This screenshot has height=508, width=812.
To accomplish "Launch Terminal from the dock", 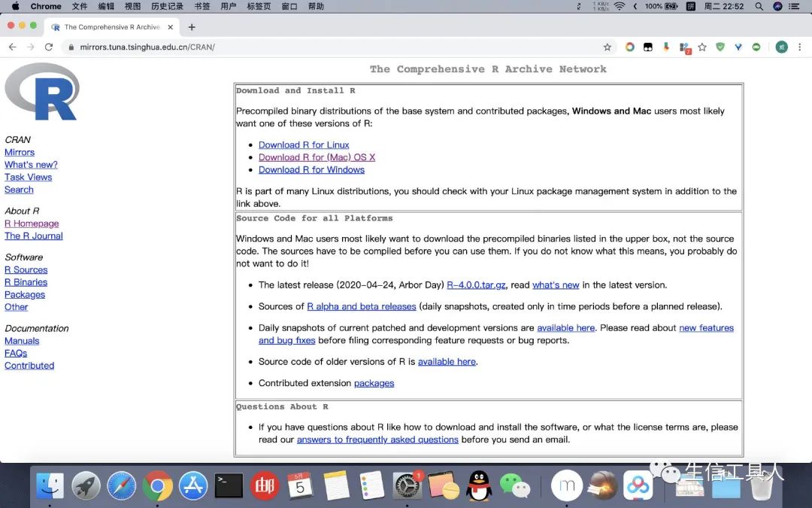I will (x=229, y=485).
